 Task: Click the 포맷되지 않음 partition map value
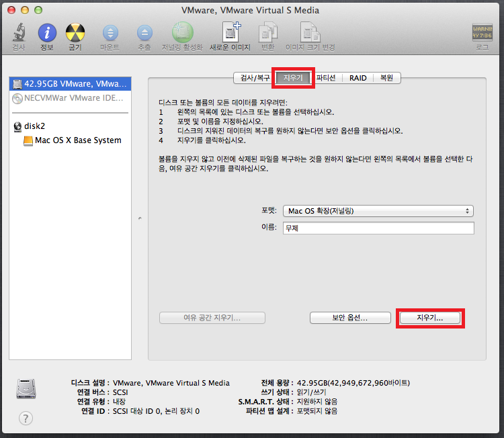point(317,411)
